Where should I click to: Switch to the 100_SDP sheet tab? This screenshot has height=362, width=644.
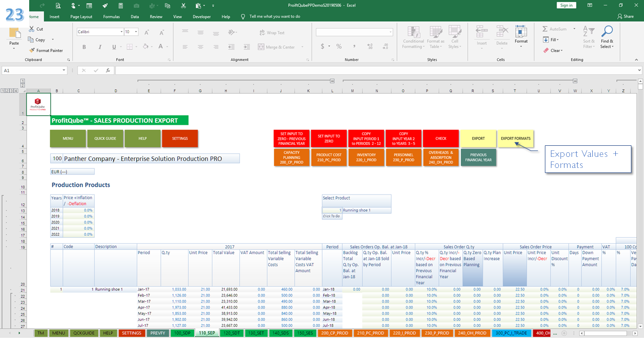(181, 333)
